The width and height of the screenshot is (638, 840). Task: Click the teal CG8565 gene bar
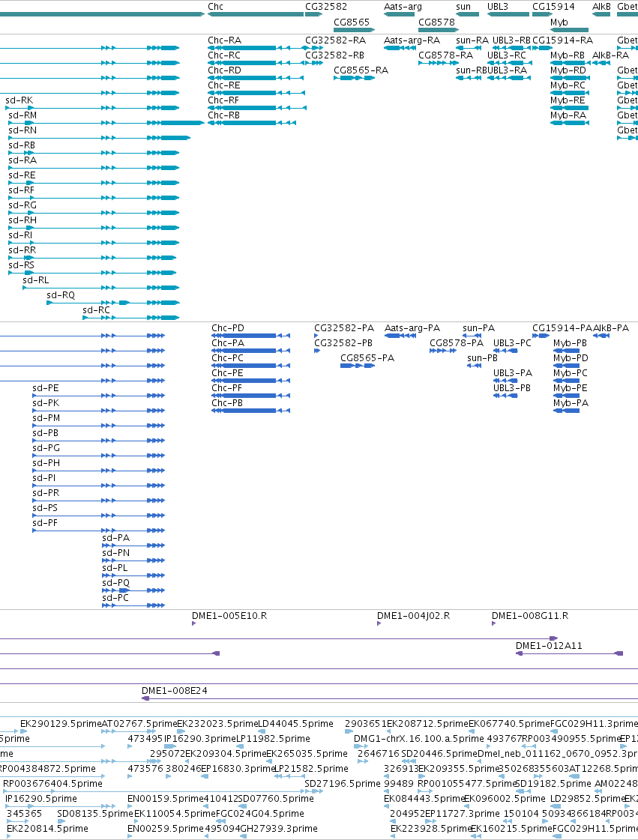[x=354, y=30]
